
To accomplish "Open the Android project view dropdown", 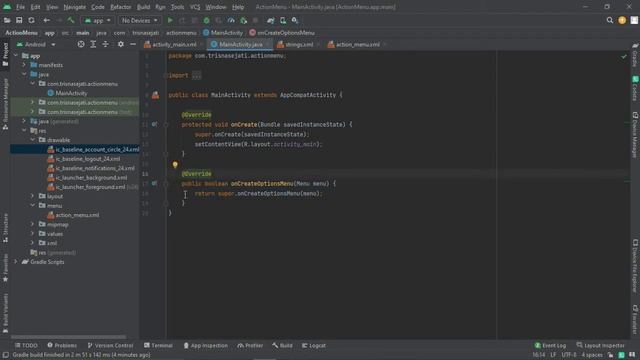I will point(36,44).
